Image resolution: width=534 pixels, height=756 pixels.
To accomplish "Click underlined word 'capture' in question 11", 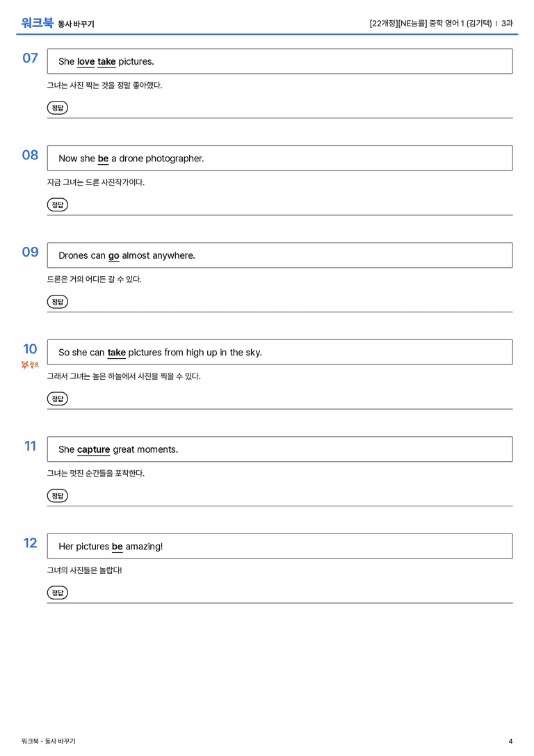I will [93, 450].
